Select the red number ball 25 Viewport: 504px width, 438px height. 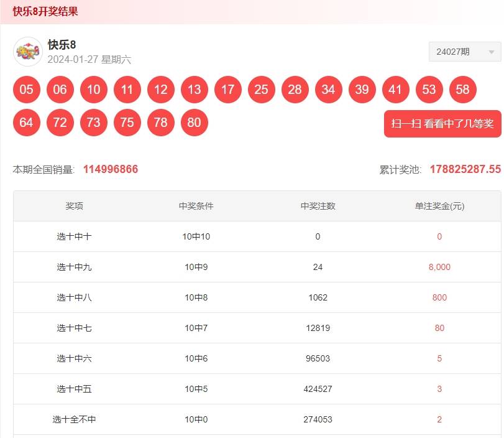[261, 90]
